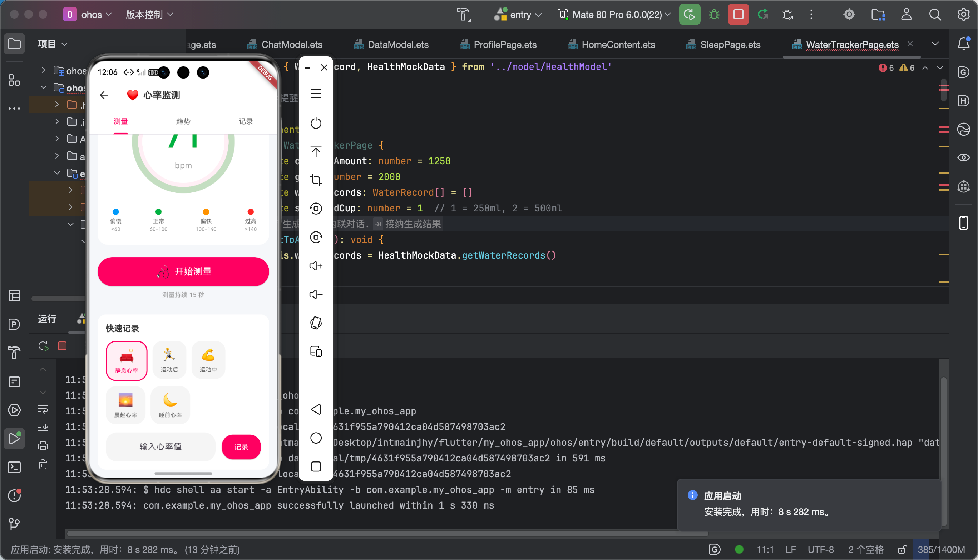Open device manager phone icon in right sidebar

pyautogui.click(x=963, y=223)
